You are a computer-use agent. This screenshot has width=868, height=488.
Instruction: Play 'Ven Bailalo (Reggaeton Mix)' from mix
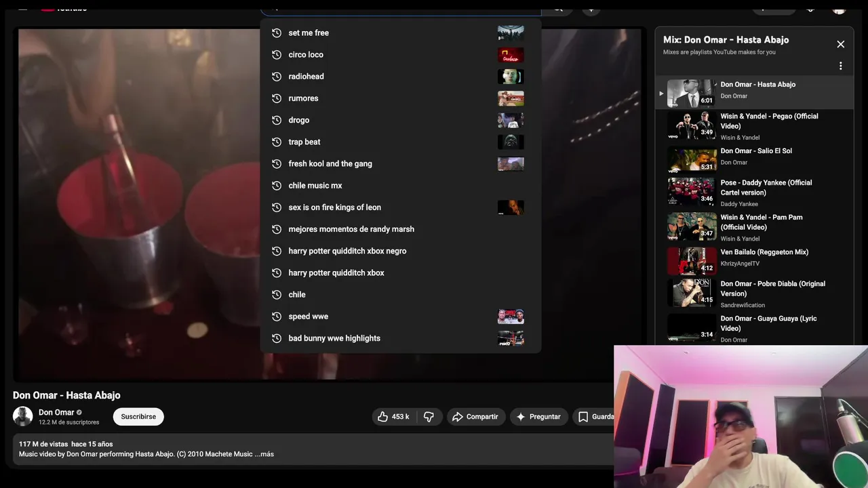pos(755,261)
